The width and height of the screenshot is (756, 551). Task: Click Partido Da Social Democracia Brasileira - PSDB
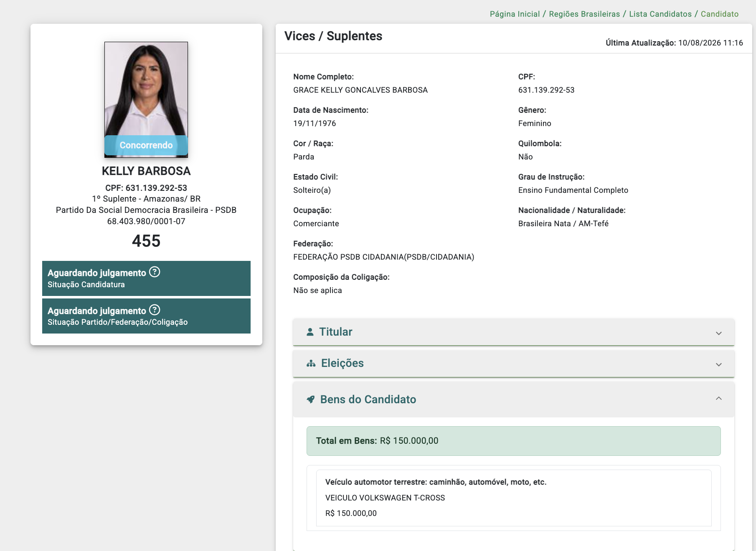pos(146,210)
